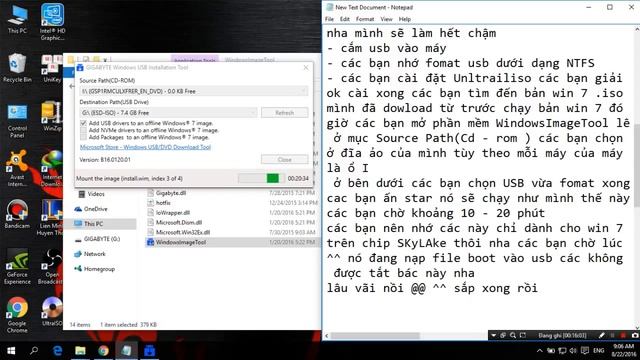
Task: Open Microsoft Edge from the taskbar
Action: coord(58,351)
